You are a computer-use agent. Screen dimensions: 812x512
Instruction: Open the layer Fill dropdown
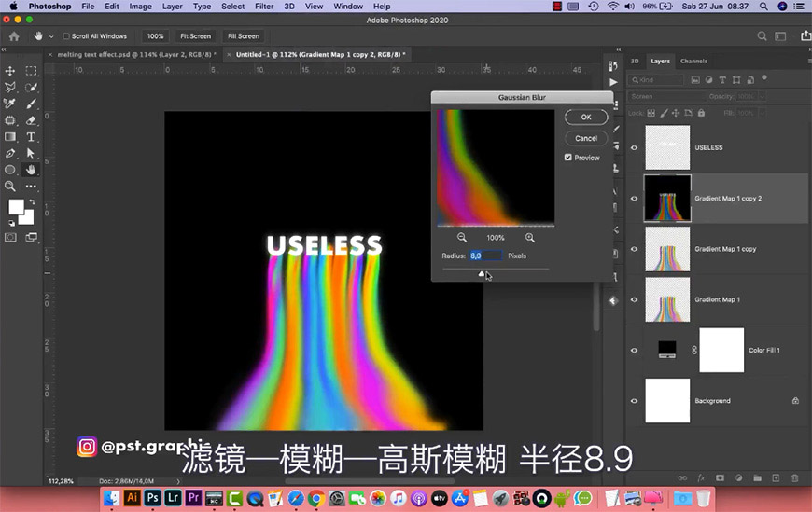tap(762, 113)
